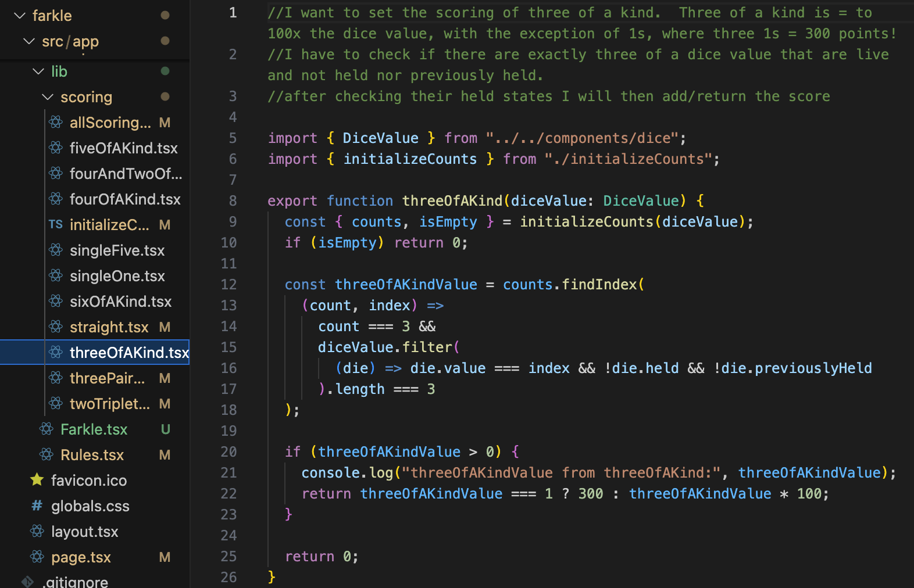Open singleFive.tsx in the explorer

[117, 250]
